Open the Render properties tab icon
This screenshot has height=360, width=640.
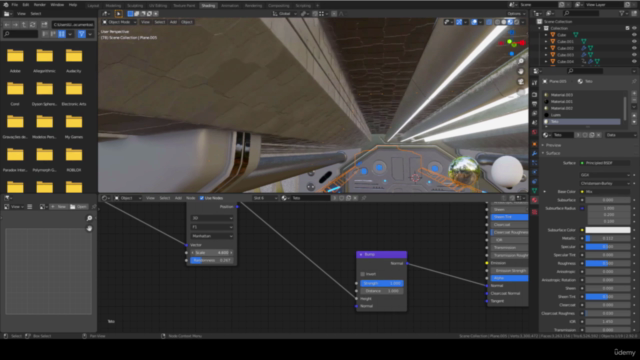pos(534,94)
